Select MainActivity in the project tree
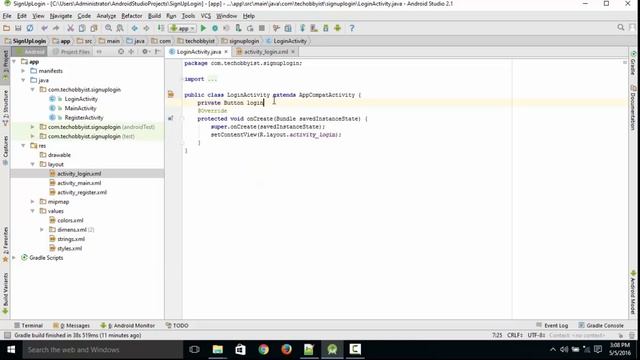The image size is (640, 360). pyautogui.click(x=80, y=108)
